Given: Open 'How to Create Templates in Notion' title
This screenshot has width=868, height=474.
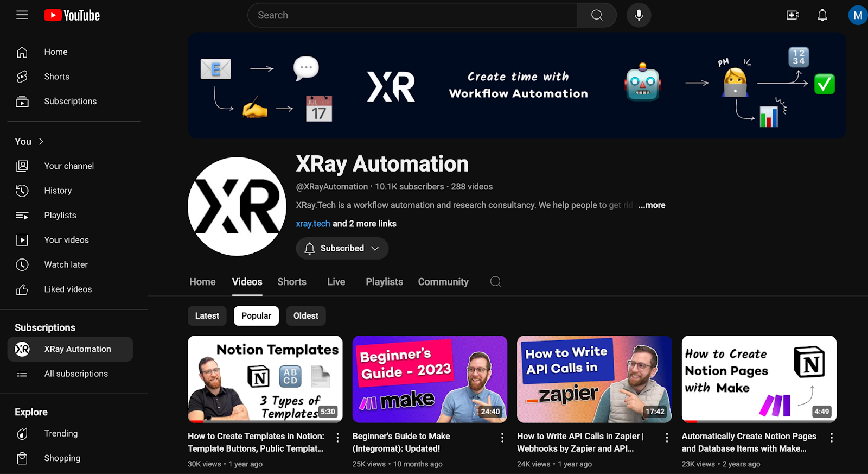Looking at the screenshot, I should click(256, 443).
